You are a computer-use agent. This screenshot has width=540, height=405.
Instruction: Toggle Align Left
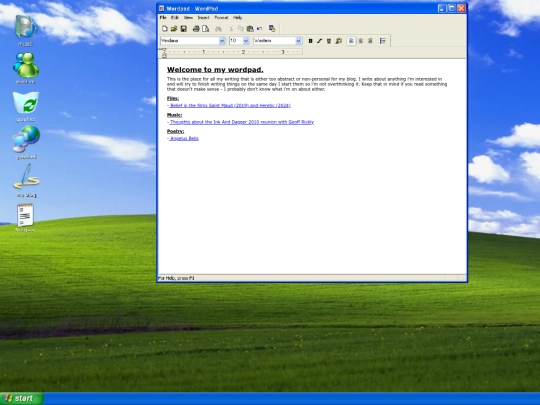click(x=351, y=41)
